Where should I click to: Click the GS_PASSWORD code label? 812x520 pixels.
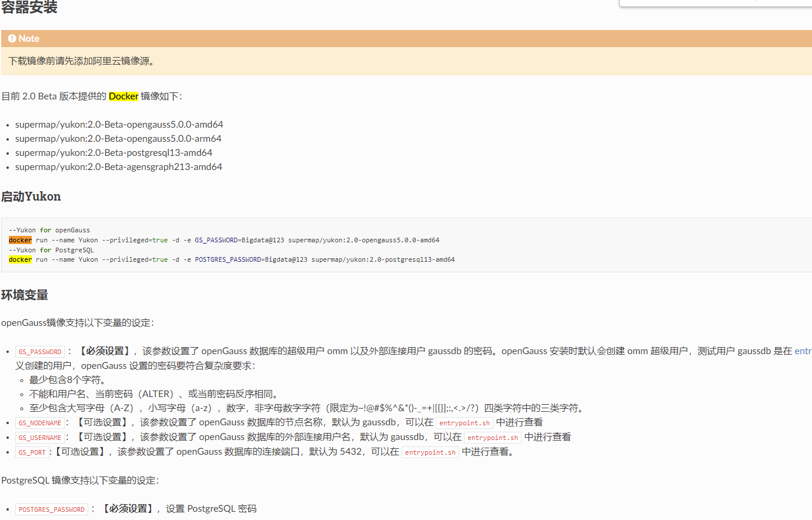click(40, 352)
